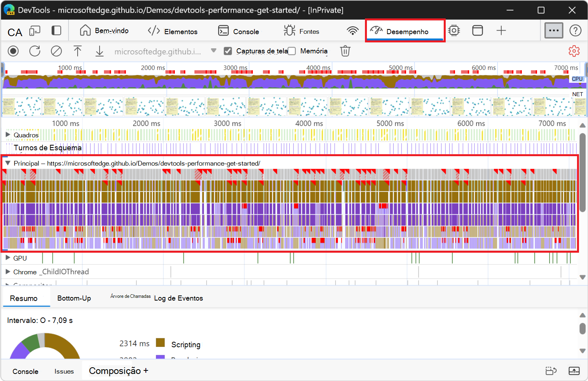This screenshot has height=381, width=588.
Task: Switch to the Elementos tab
Action: (173, 31)
